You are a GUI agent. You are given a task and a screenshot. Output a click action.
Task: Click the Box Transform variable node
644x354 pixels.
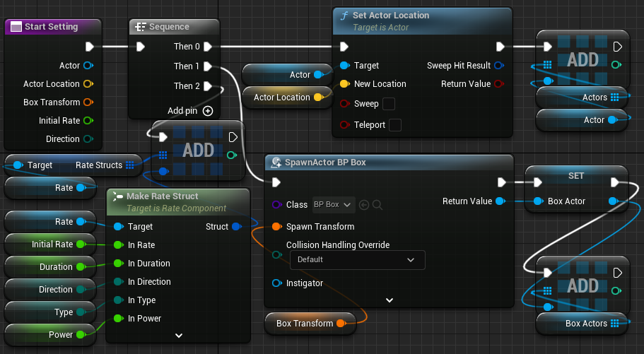(x=304, y=324)
